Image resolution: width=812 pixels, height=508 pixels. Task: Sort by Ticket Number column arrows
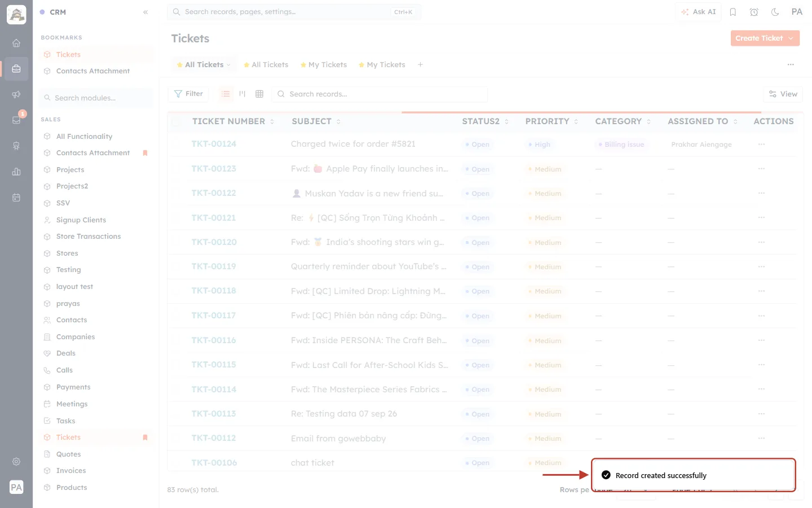point(272,121)
